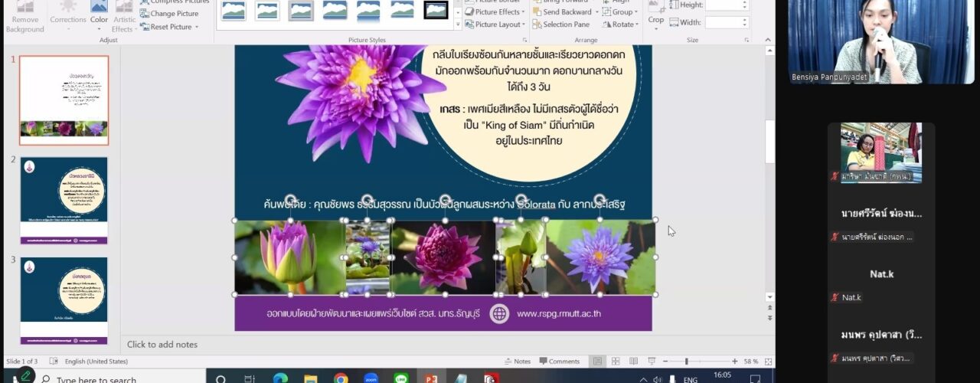Open the Selection Pane
Screen dimensions: 980x383
(561, 25)
